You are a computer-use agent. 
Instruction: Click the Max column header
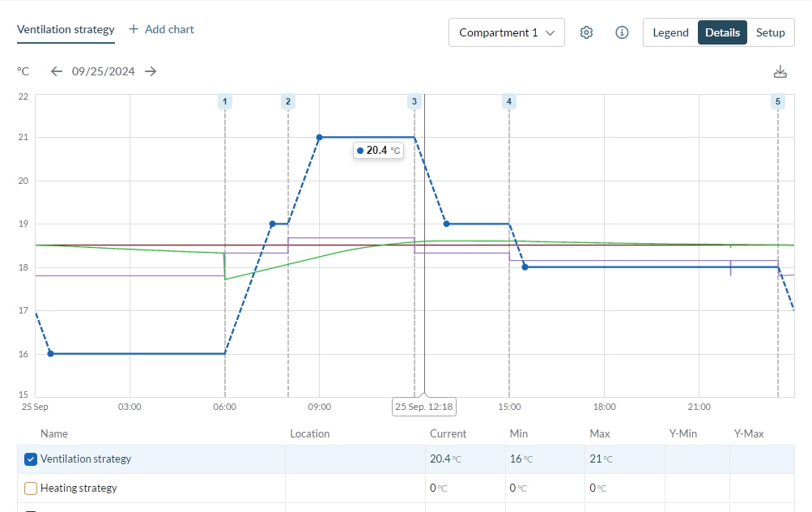(599, 433)
